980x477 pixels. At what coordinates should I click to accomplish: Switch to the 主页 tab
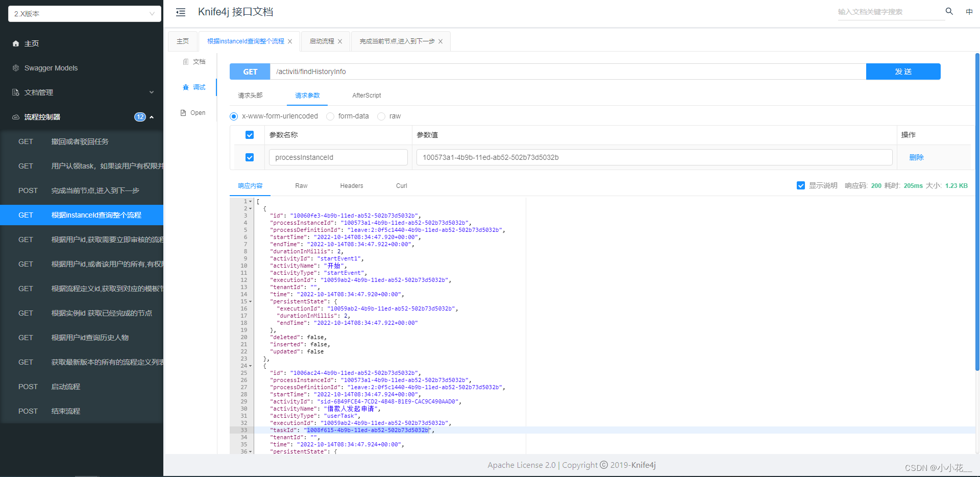point(183,41)
